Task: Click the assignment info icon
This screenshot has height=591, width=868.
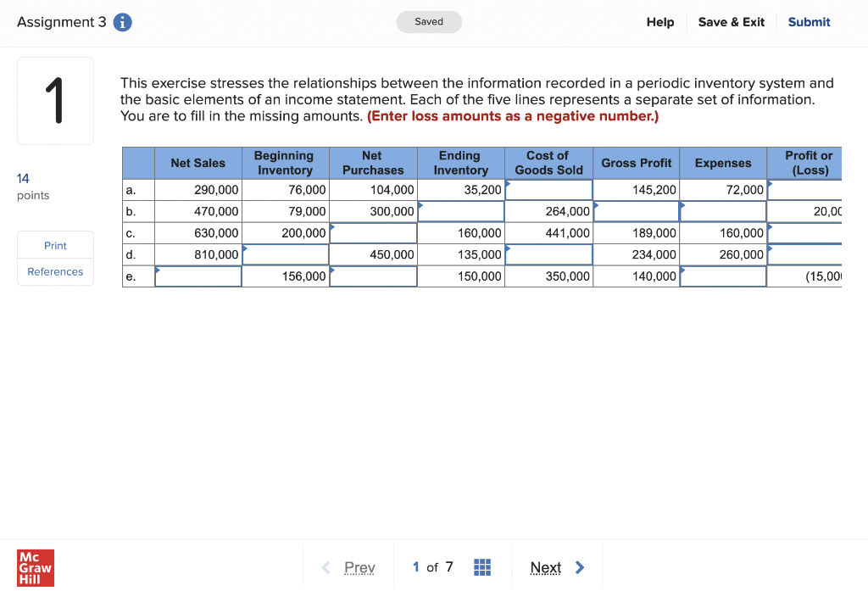Action: (122, 22)
